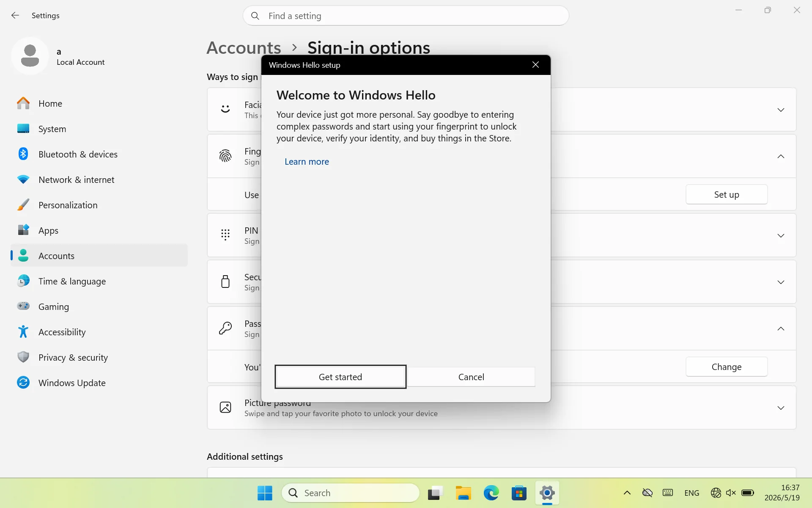This screenshot has width=812, height=508.
Task: Collapse the Fingerprint recognition section
Action: (x=781, y=157)
